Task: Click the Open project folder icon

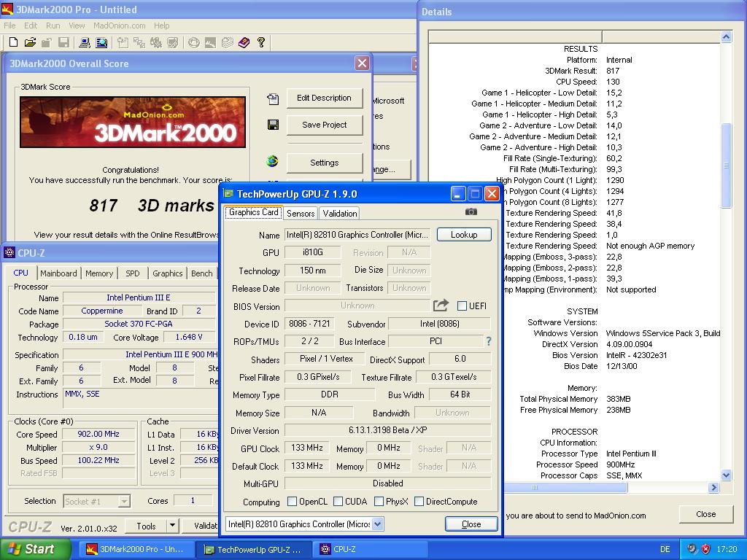Action: tap(29, 42)
